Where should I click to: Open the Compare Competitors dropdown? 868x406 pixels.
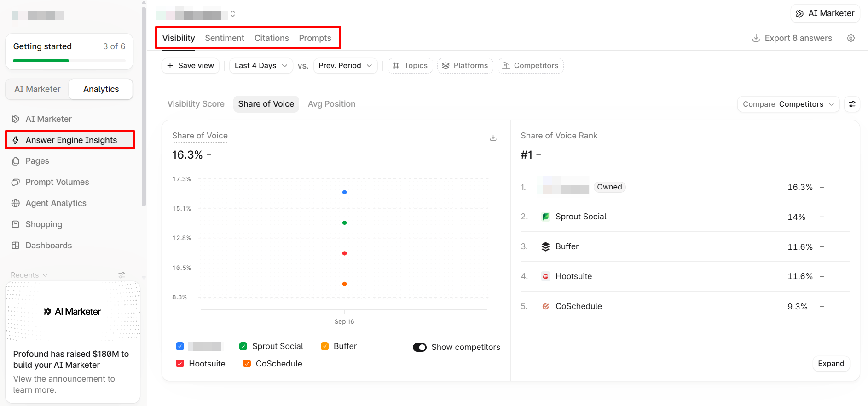pyautogui.click(x=788, y=104)
